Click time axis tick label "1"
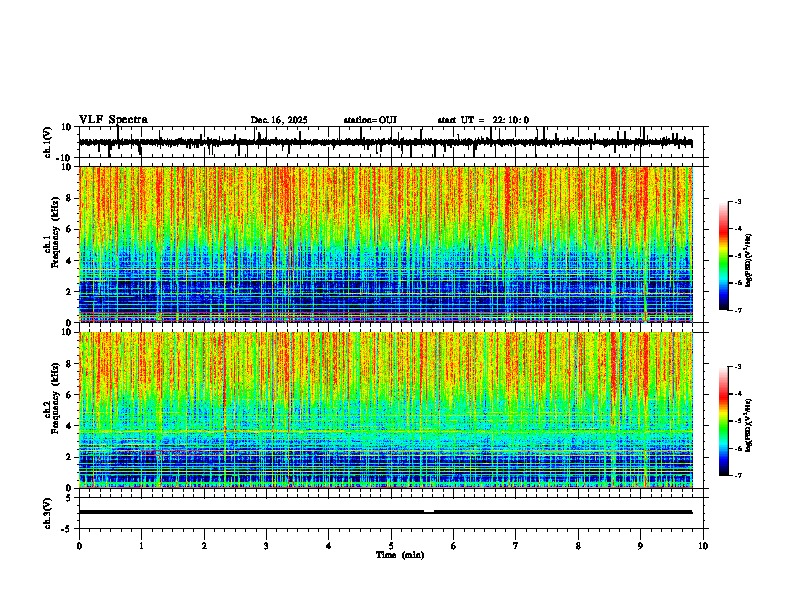The height and width of the screenshot is (612, 792). (141, 546)
